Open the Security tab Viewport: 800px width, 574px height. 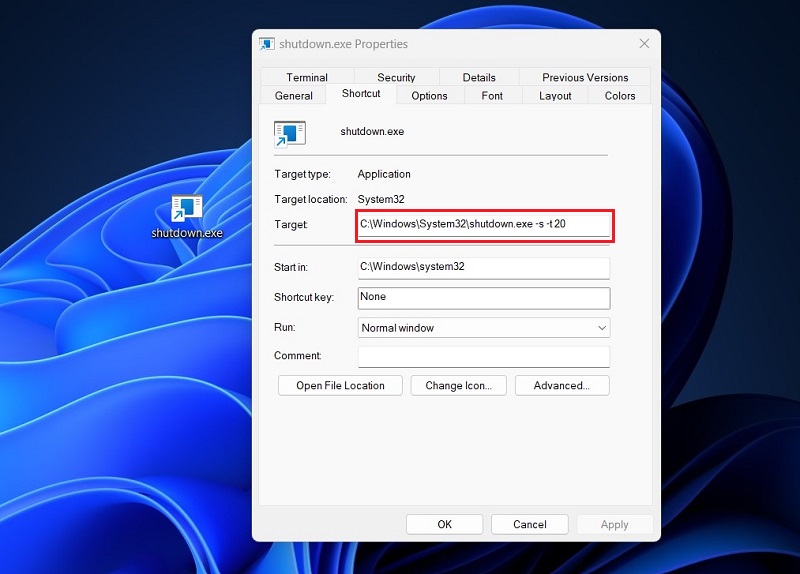396,77
